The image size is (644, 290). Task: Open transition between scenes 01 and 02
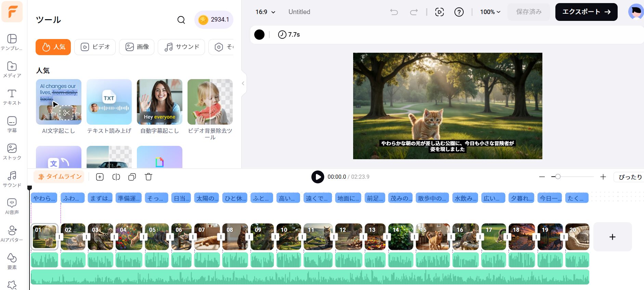pos(60,237)
